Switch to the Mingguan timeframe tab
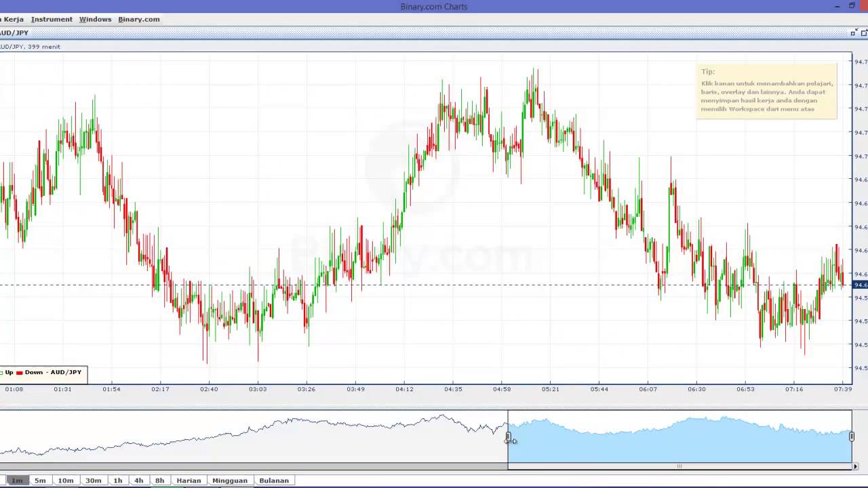 [230, 481]
